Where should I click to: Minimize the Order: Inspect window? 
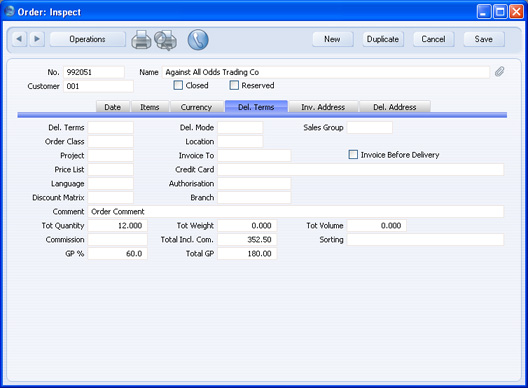tap(484, 12)
